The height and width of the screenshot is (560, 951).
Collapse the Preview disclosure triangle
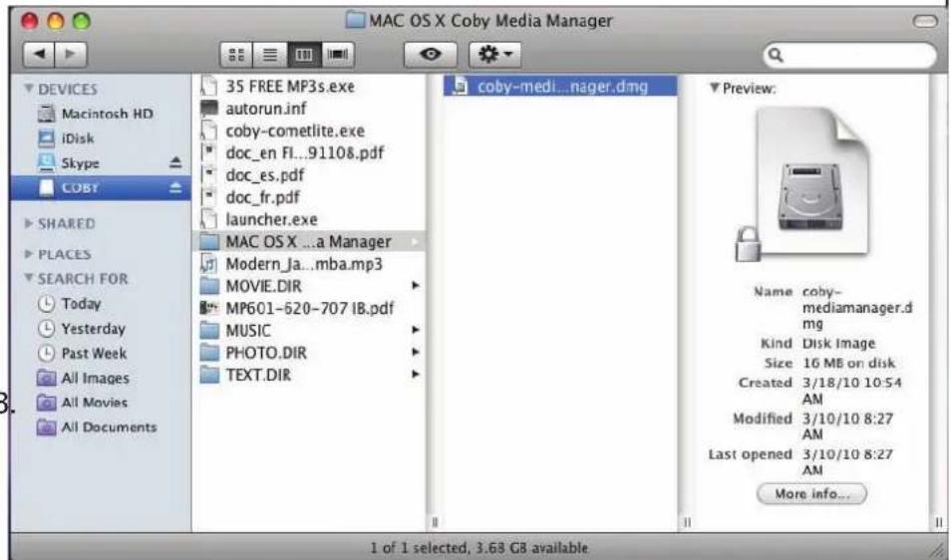pos(715,88)
